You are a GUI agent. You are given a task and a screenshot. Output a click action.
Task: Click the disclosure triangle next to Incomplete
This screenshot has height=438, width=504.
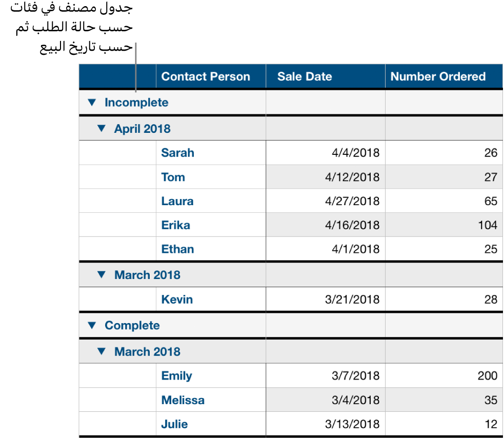point(92,102)
